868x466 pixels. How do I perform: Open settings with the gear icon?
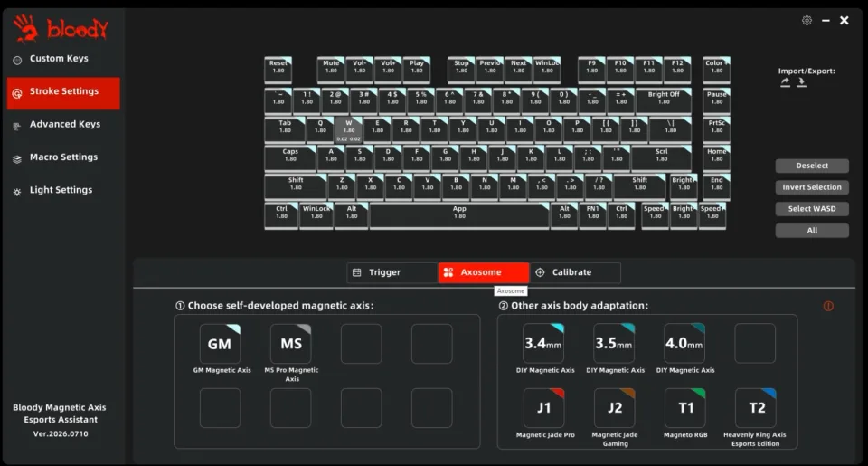point(807,21)
